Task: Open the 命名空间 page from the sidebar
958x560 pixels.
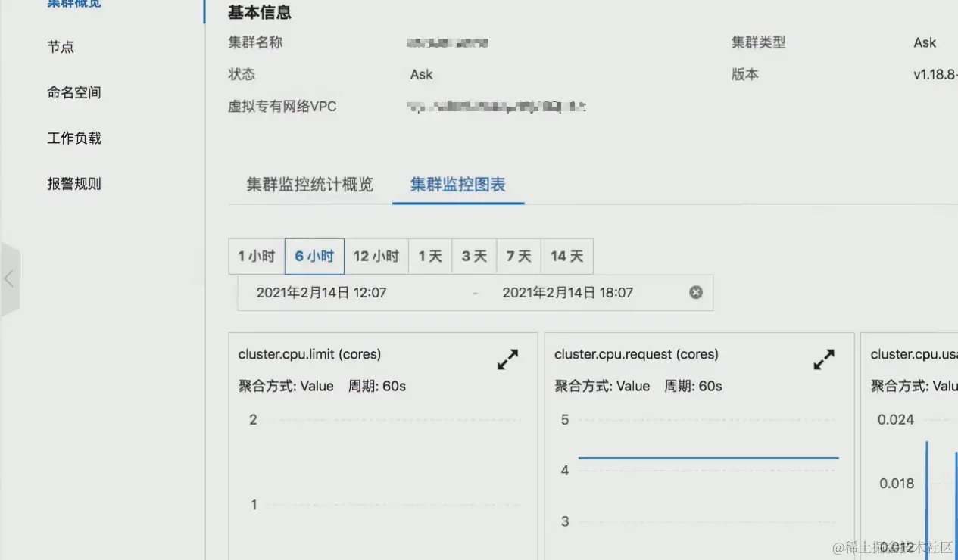Action: pos(73,92)
